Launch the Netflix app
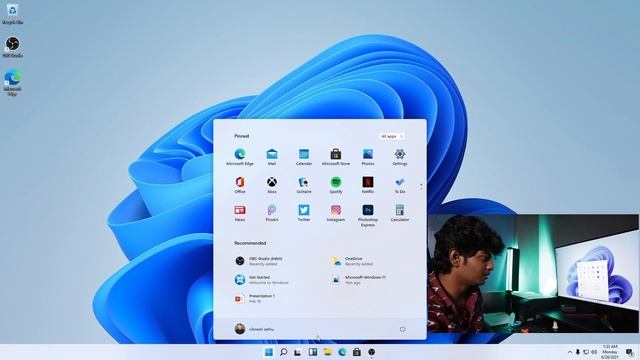 368,185
